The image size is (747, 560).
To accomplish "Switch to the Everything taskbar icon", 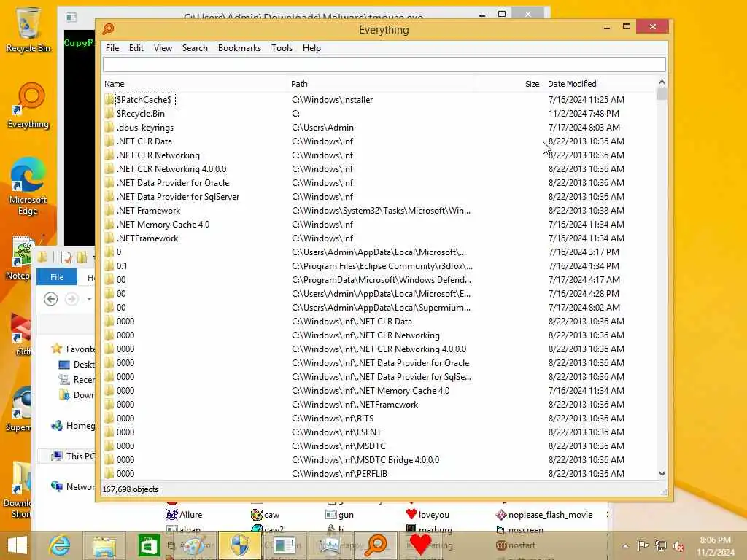I will coord(376,545).
